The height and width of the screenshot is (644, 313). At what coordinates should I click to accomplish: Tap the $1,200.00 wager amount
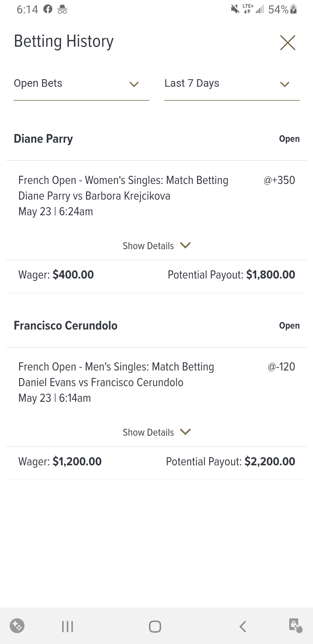[x=77, y=462]
